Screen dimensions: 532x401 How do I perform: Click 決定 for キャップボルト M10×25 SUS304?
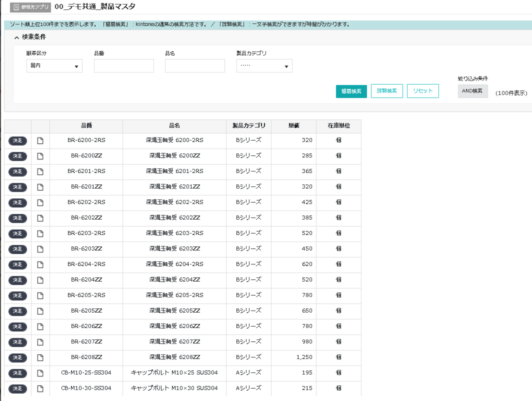pos(17,373)
